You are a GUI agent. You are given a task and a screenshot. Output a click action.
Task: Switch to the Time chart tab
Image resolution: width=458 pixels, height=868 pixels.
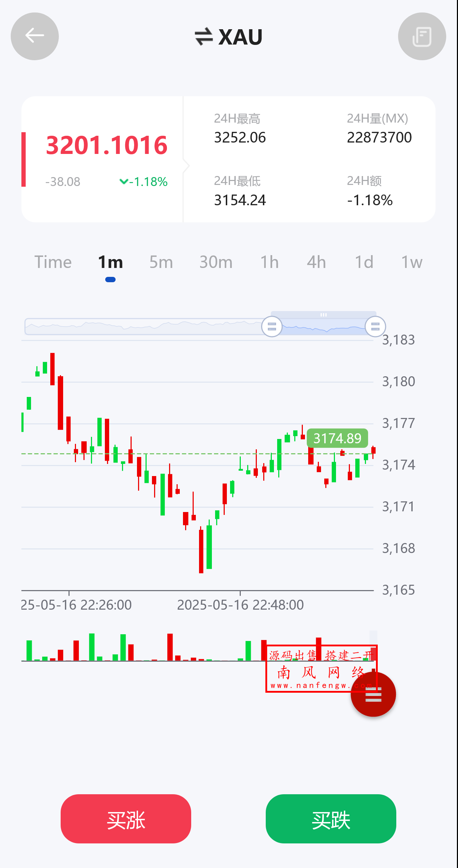(x=53, y=263)
